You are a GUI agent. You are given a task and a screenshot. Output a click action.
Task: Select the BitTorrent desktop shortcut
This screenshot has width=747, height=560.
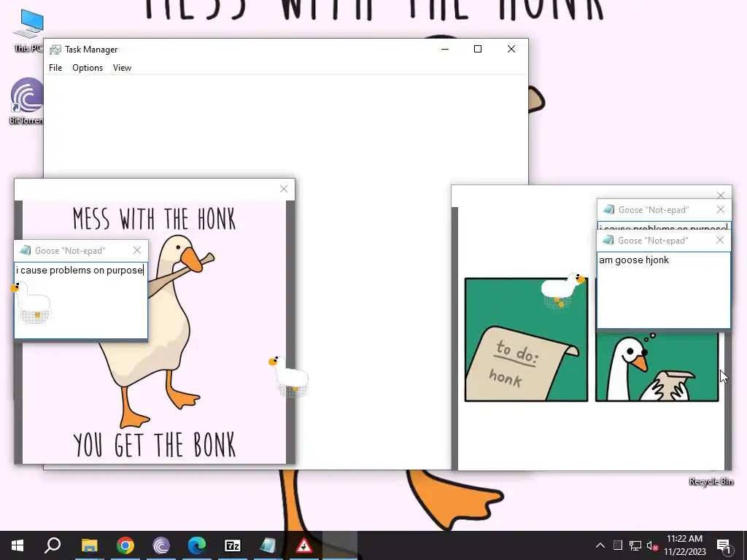pos(27,101)
